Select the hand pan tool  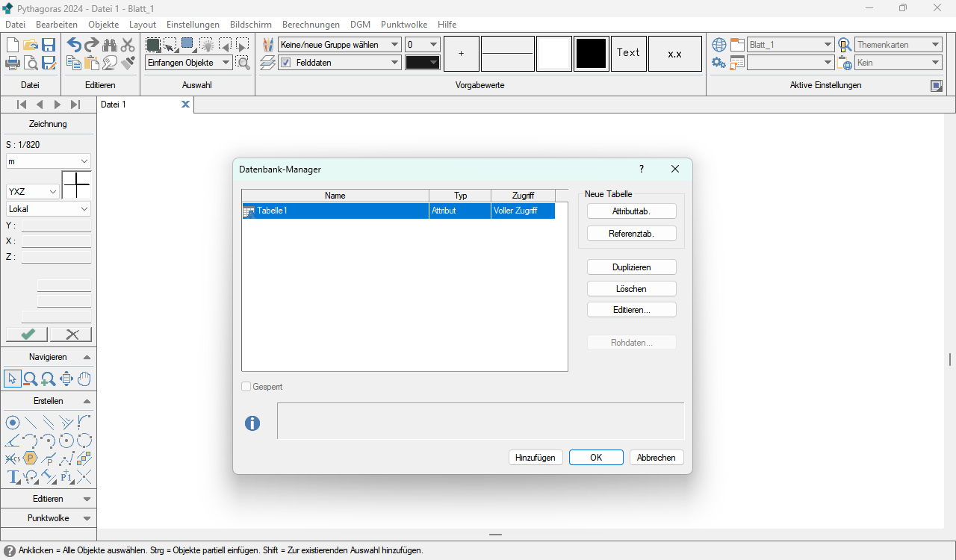[x=84, y=379]
